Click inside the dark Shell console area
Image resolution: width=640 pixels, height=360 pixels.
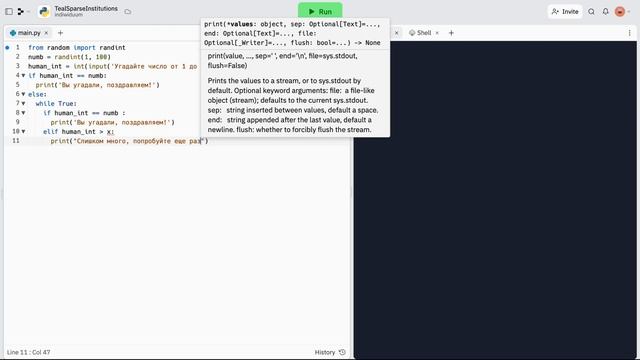tap(495, 200)
